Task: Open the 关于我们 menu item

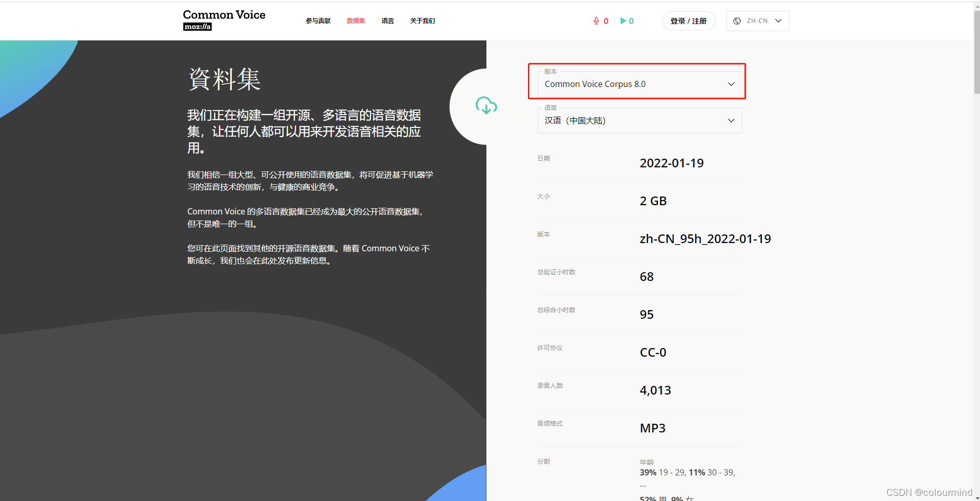Action: 422,21
